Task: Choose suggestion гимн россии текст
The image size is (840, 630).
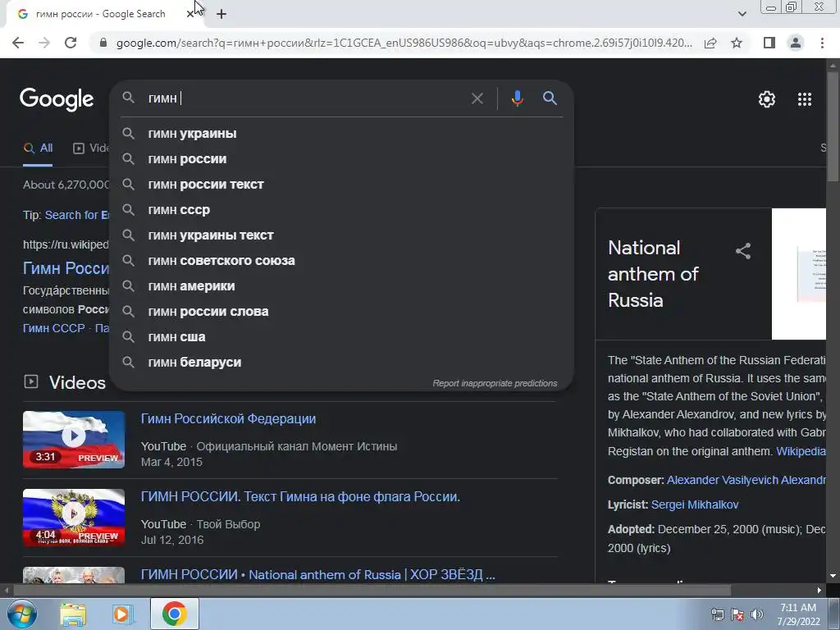Action: (x=341, y=185)
